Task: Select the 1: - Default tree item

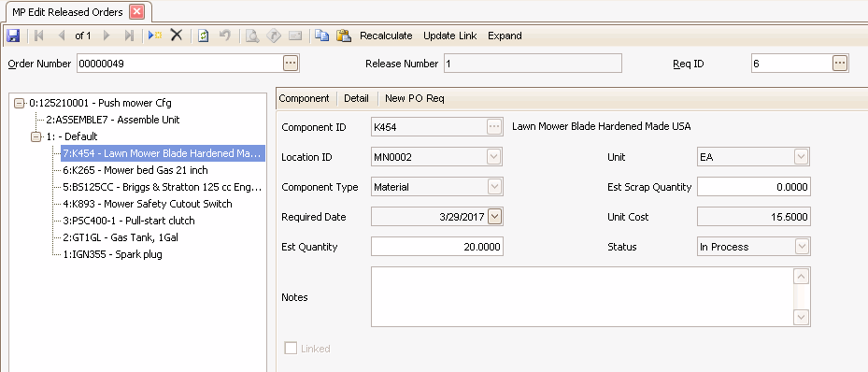Action: (x=72, y=136)
